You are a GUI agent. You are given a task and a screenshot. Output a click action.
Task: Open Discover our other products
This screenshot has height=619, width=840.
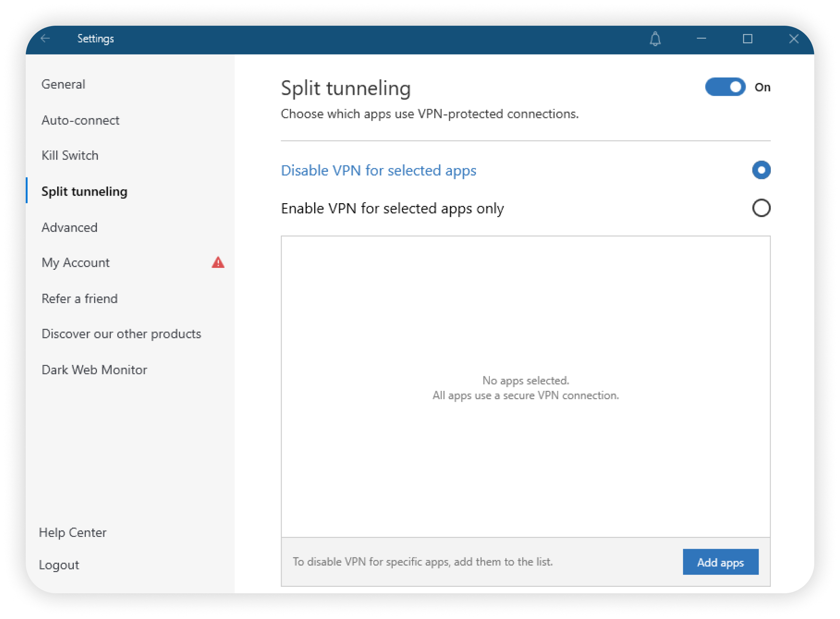(121, 334)
